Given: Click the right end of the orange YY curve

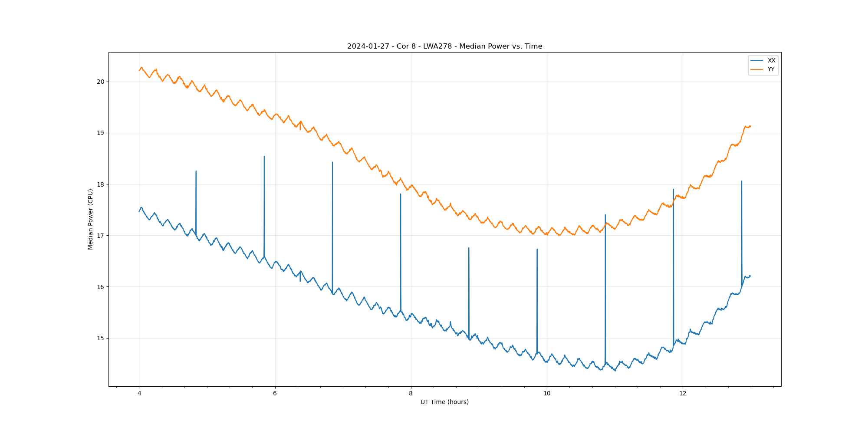Looking at the screenshot, I should [x=750, y=126].
